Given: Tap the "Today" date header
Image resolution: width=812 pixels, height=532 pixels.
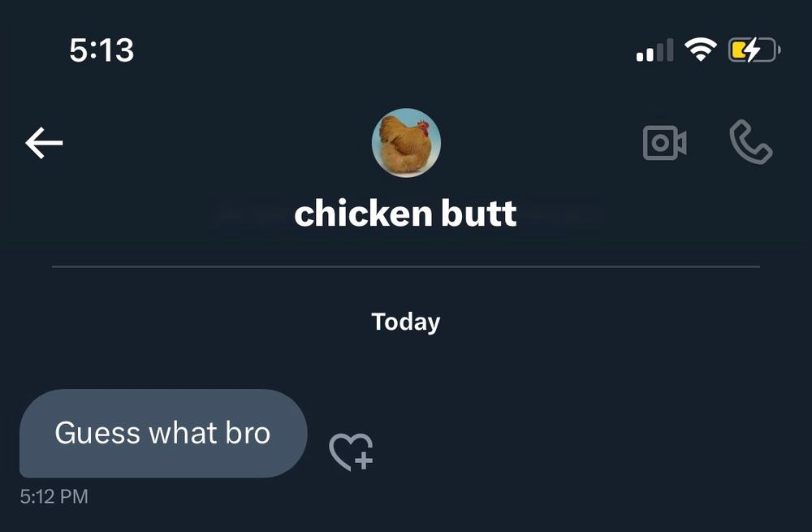Looking at the screenshot, I should (406, 322).
